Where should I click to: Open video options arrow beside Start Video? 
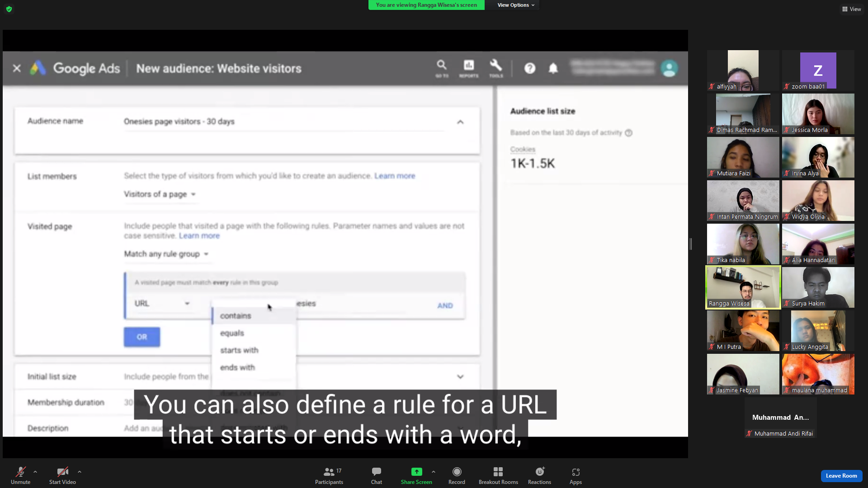click(80, 472)
